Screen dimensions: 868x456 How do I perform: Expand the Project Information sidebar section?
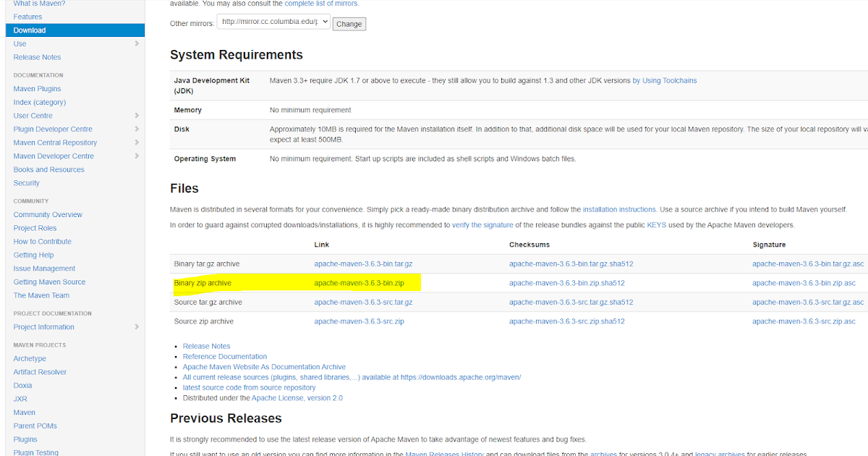(43, 326)
